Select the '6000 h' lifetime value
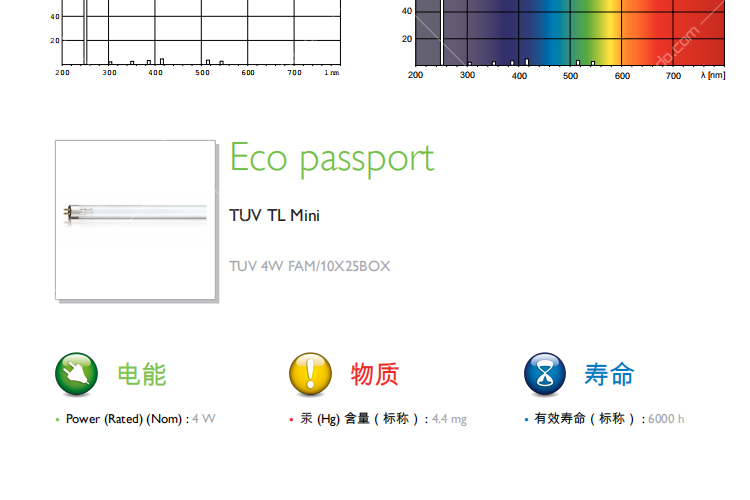 666,419
